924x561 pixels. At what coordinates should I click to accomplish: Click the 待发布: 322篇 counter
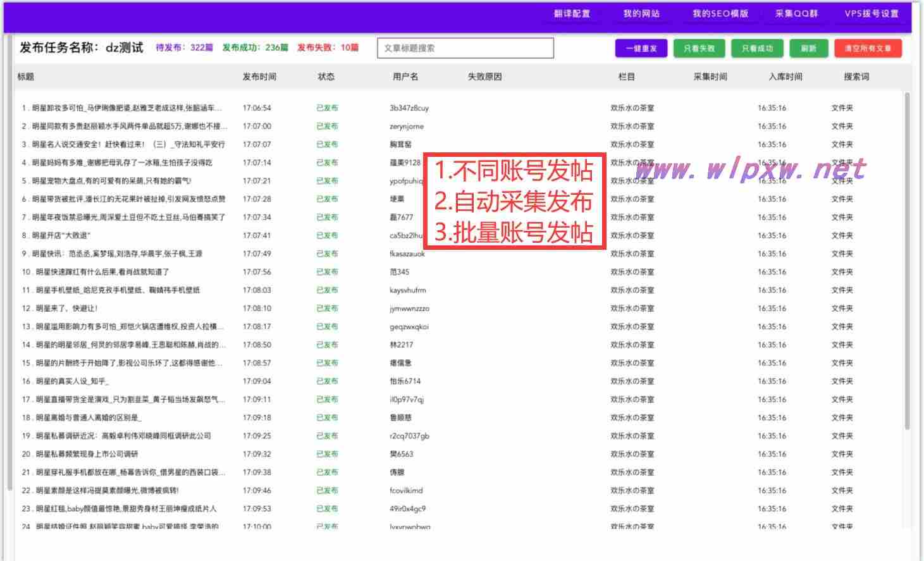185,47
